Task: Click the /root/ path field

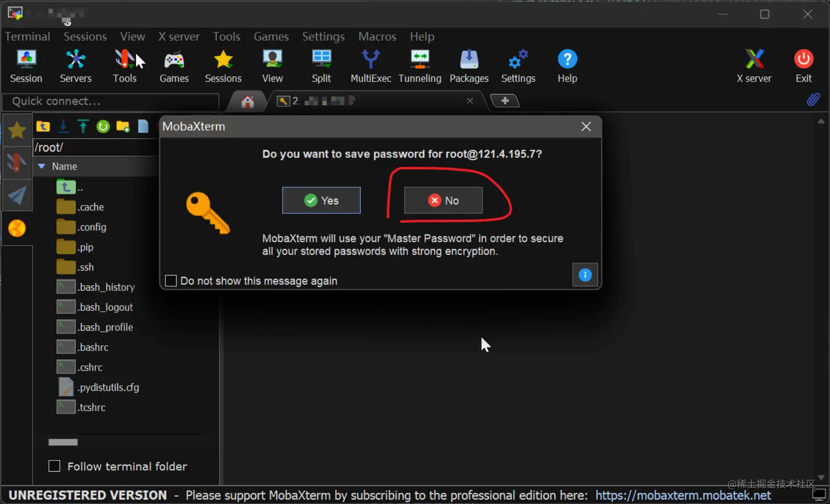Action: coord(97,147)
